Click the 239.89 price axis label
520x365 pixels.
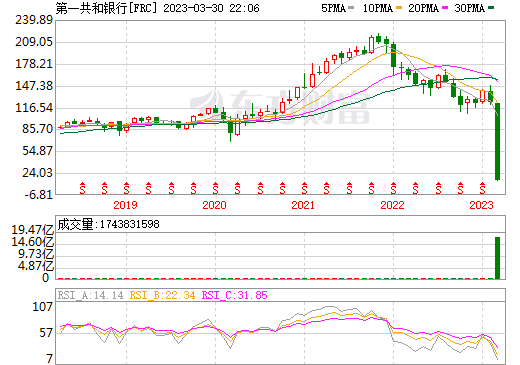[x=34, y=20]
